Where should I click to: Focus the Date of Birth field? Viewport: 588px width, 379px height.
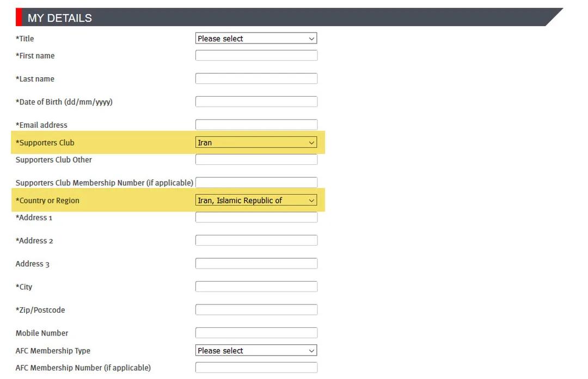256,102
